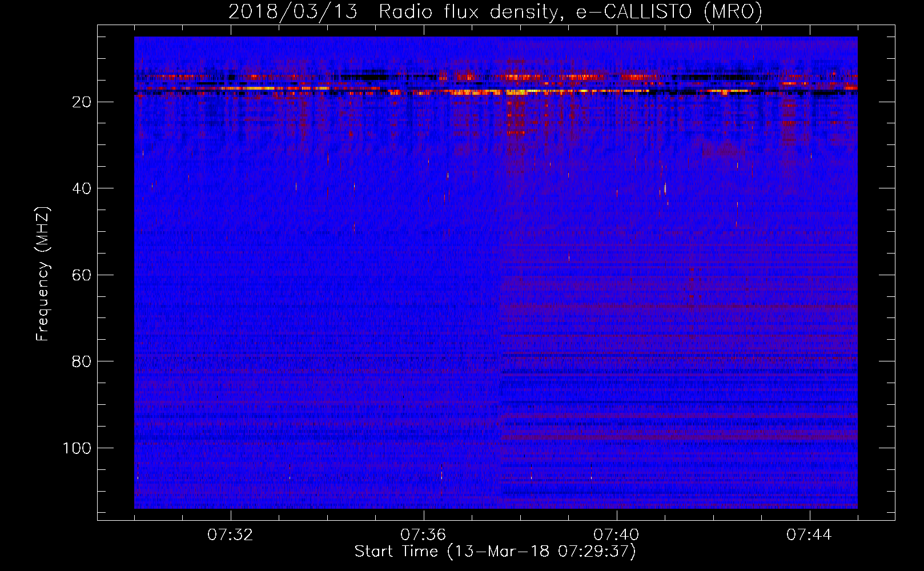The width and height of the screenshot is (924, 571).
Task: Select the 07:44 time tick label
Action: 809,535
